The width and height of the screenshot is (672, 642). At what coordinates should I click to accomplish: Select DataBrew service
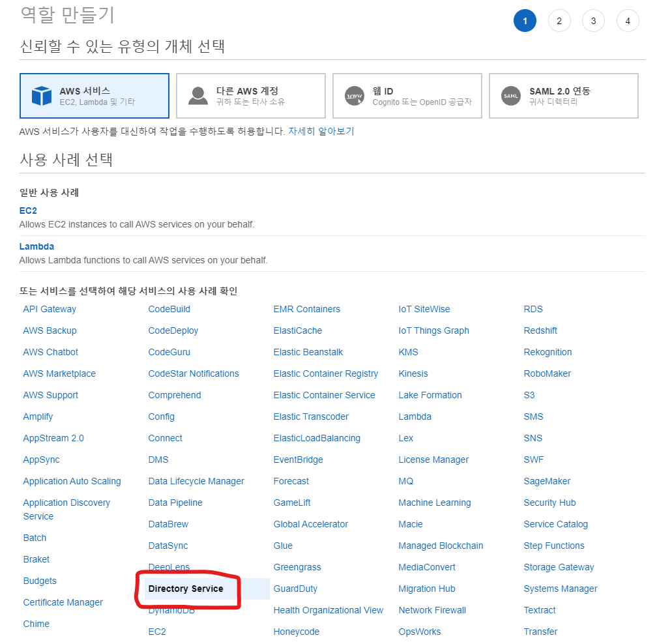[168, 524]
